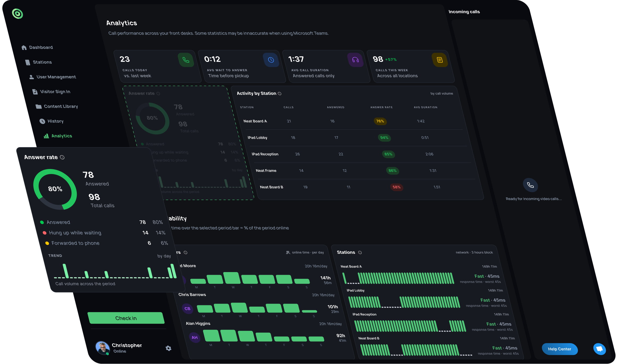Open the Help Center
Image resolution: width=618 pixels, height=364 pixels.
[x=560, y=349]
